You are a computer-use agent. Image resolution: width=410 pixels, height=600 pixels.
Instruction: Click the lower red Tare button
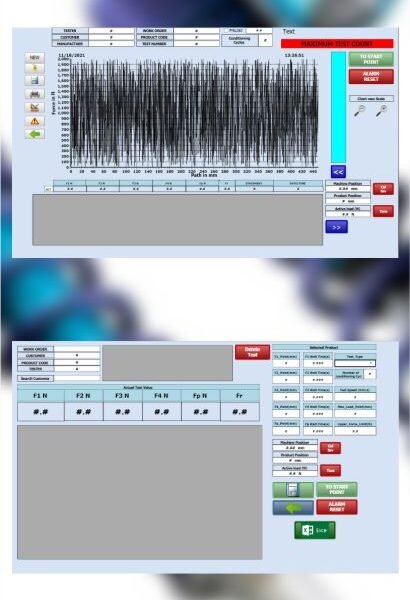(330, 470)
